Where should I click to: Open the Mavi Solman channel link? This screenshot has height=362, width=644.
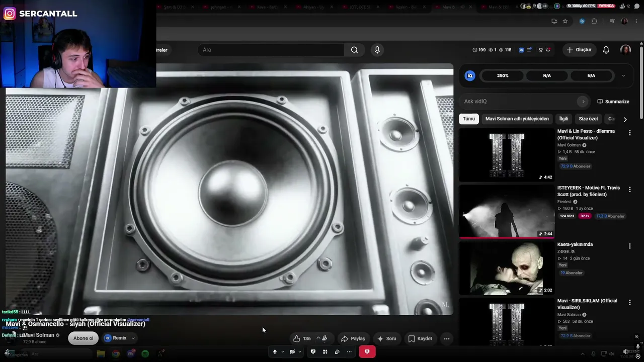coord(39,335)
